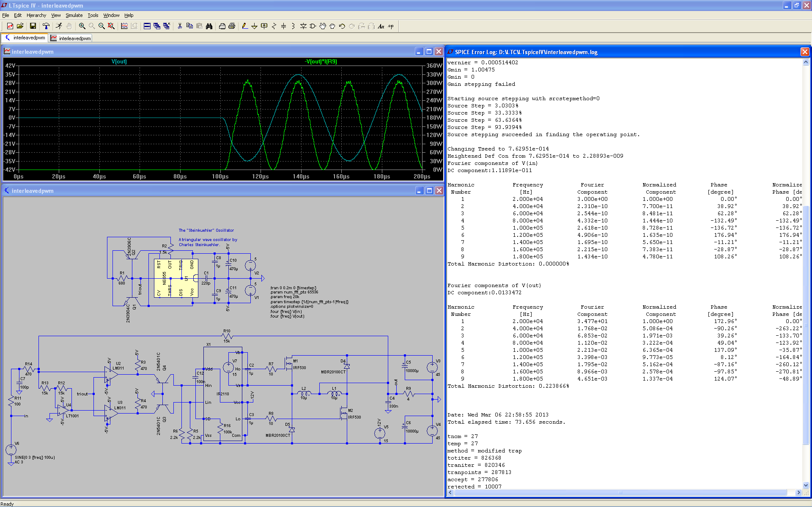Open the Tools menu

click(93, 15)
